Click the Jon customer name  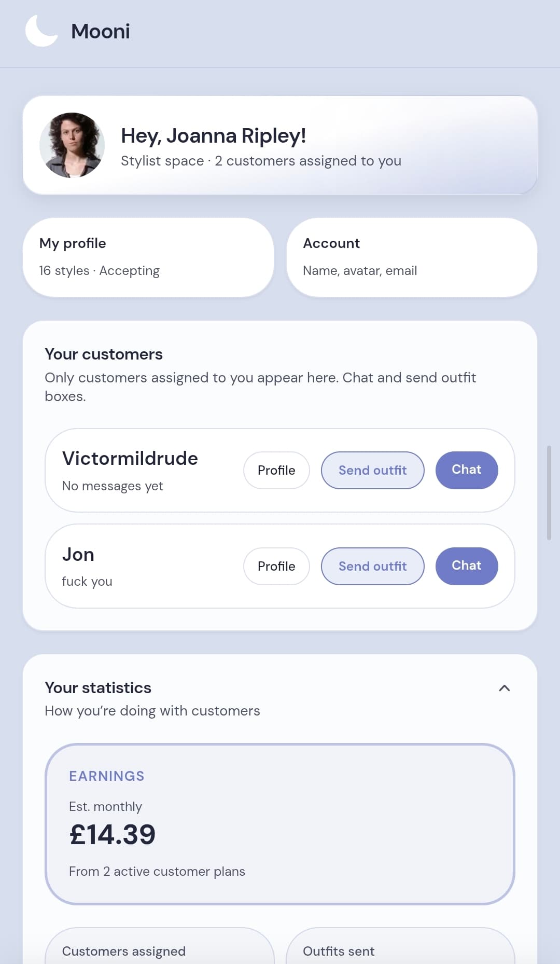[x=78, y=555]
